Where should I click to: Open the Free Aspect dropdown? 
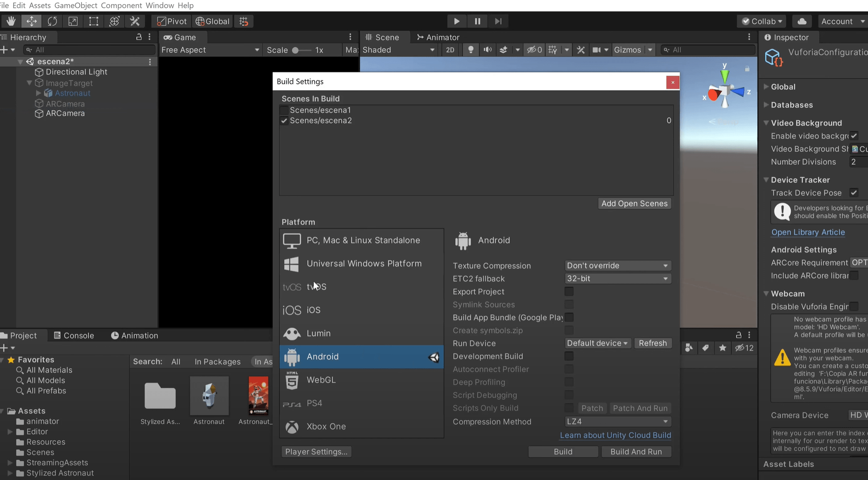click(210, 50)
